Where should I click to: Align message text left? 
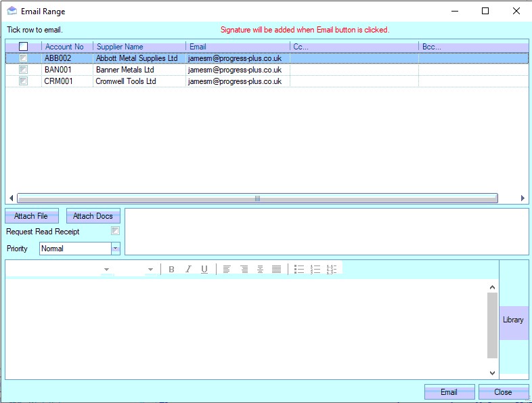[x=227, y=270]
